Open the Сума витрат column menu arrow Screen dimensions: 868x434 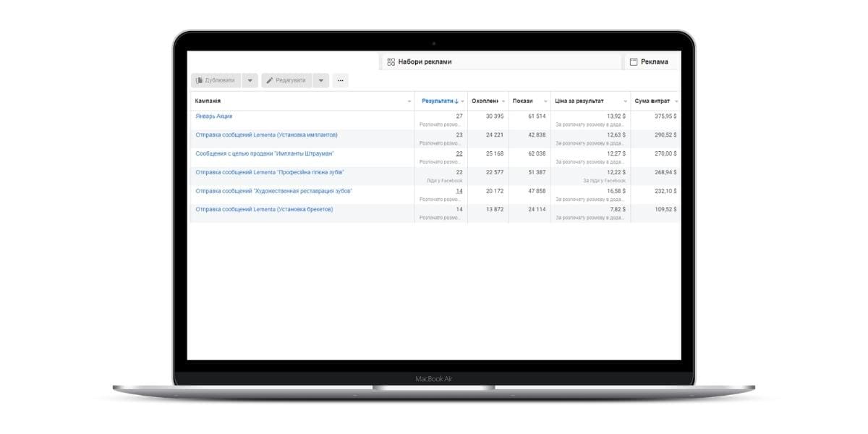click(x=676, y=101)
